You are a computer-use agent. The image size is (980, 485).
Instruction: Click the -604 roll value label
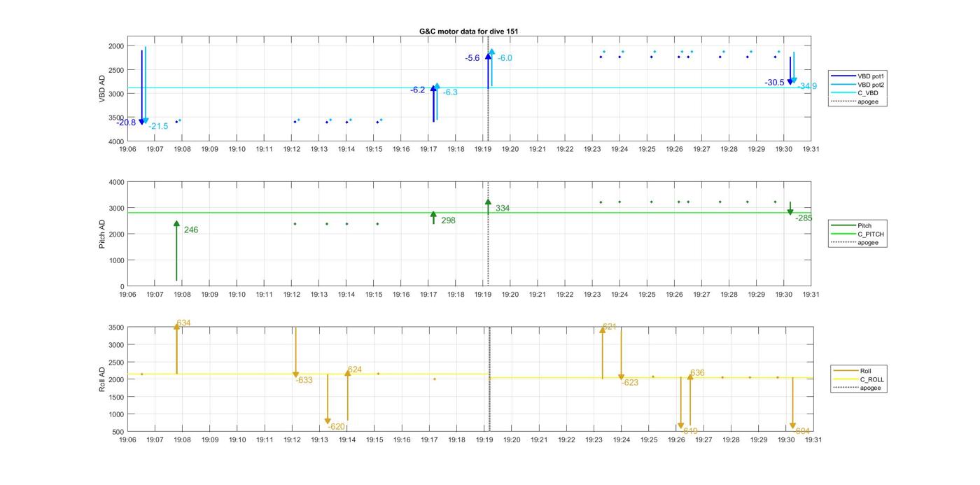803,431
